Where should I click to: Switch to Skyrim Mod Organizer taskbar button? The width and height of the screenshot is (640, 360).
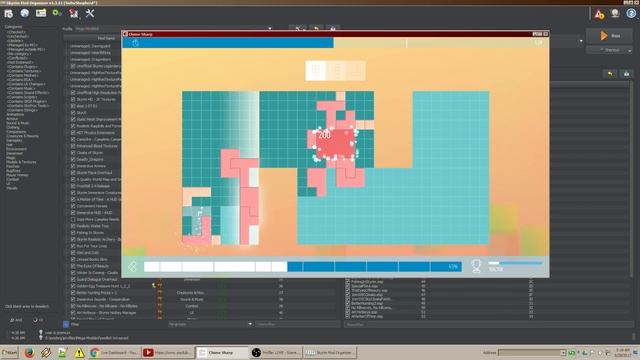pyautogui.click(x=330, y=353)
